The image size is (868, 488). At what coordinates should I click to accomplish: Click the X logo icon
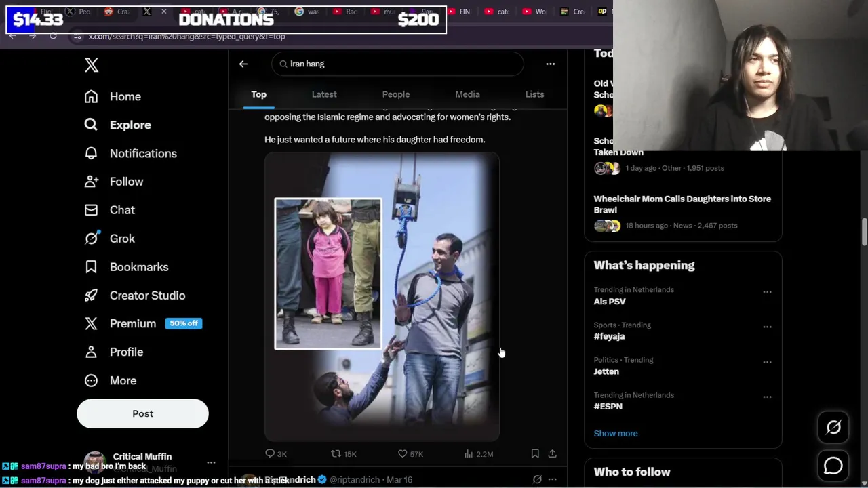click(x=92, y=65)
